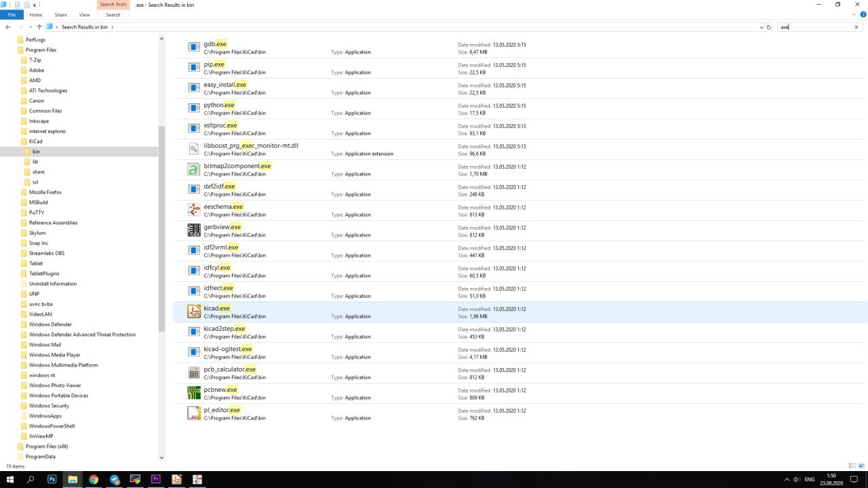Select the bitmap2component.exe icon
The height and width of the screenshot is (488, 868).
coord(193,169)
